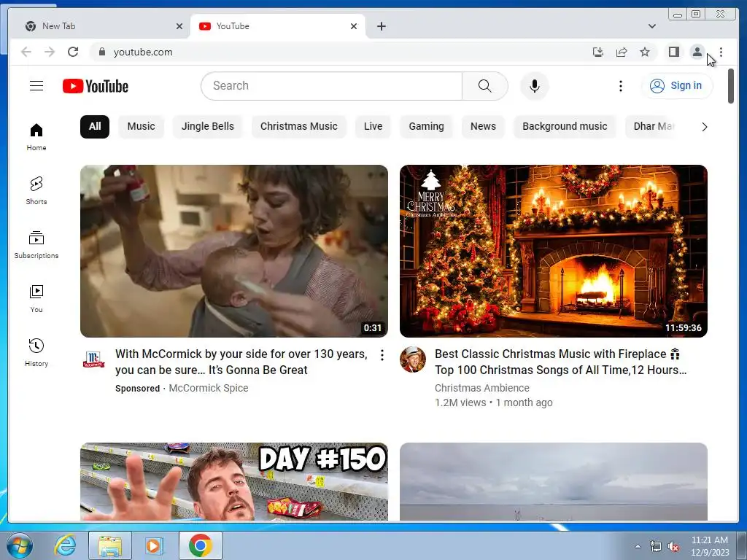Viewport: 747px width, 560px height.
Task: Show more filter chips with right chevron
Action: tap(704, 127)
